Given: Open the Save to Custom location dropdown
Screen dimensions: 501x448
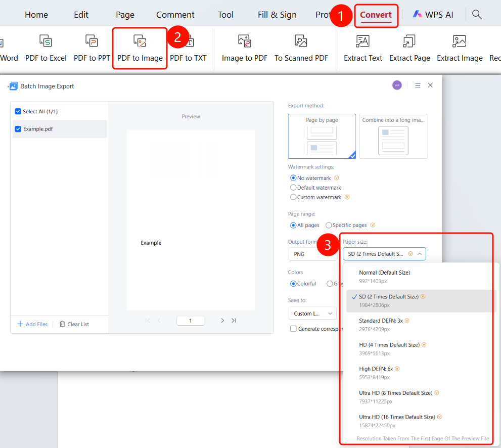Looking at the screenshot, I should click(x=312, y=314).
